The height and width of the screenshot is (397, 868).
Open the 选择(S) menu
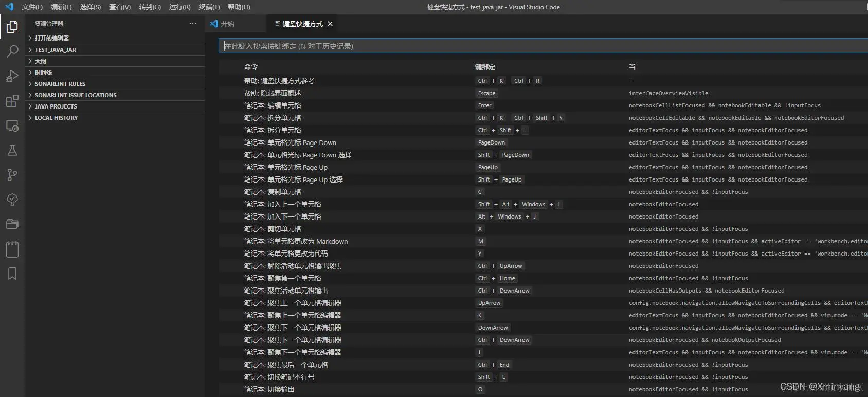(91, 7)
